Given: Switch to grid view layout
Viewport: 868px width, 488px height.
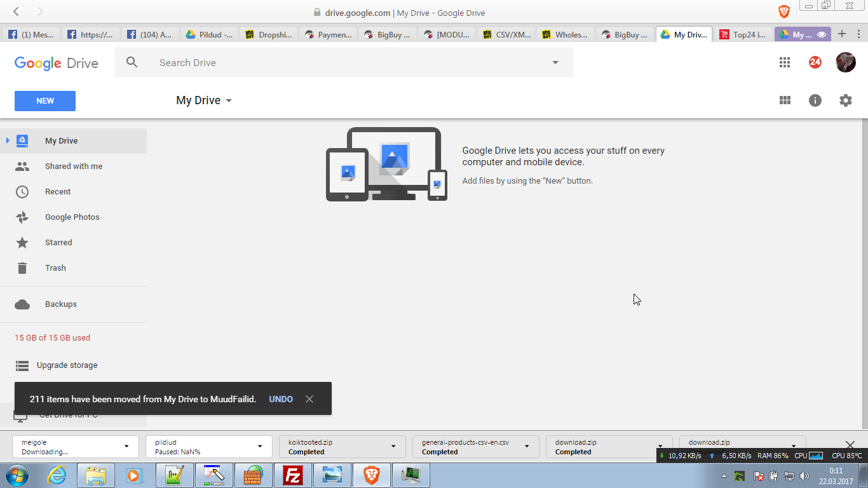Looking at the screenshot, I should [x=785, y=100].
